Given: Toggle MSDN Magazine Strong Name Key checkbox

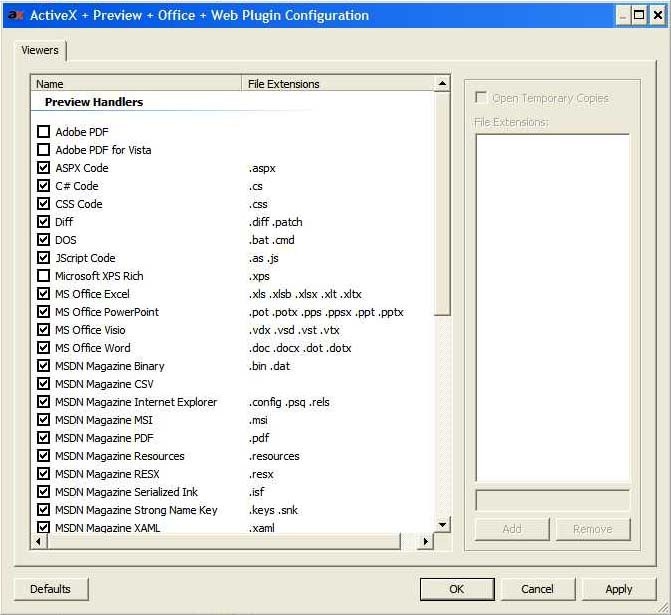Looking at the screenshot, I should (x=43, y=509).
